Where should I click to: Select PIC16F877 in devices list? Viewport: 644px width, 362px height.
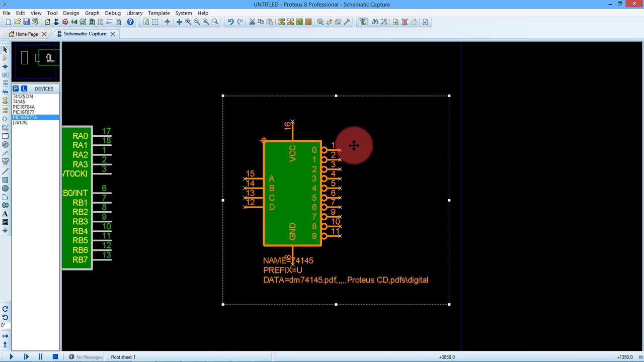[35, 112]
